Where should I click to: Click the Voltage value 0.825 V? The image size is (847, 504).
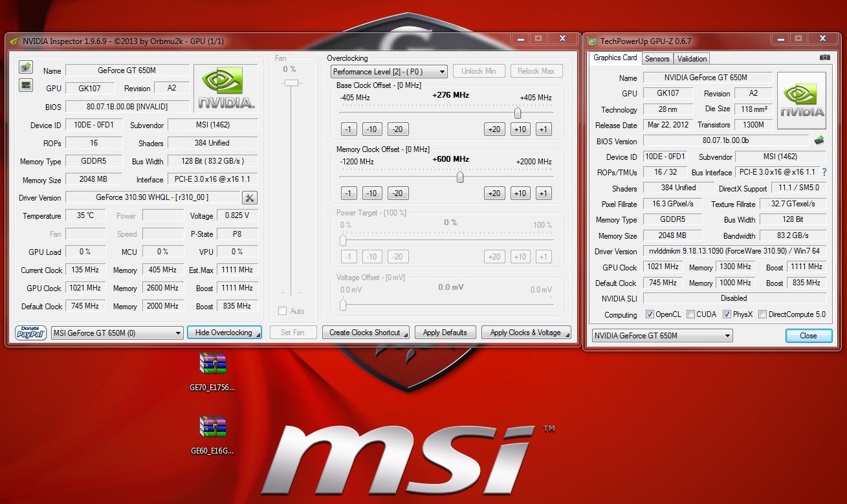pyautogui.click(x=237, y=215)
